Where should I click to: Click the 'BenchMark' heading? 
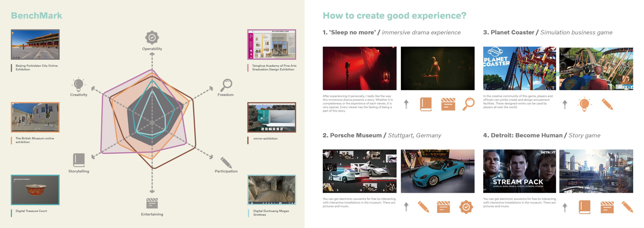click(36, 16)
